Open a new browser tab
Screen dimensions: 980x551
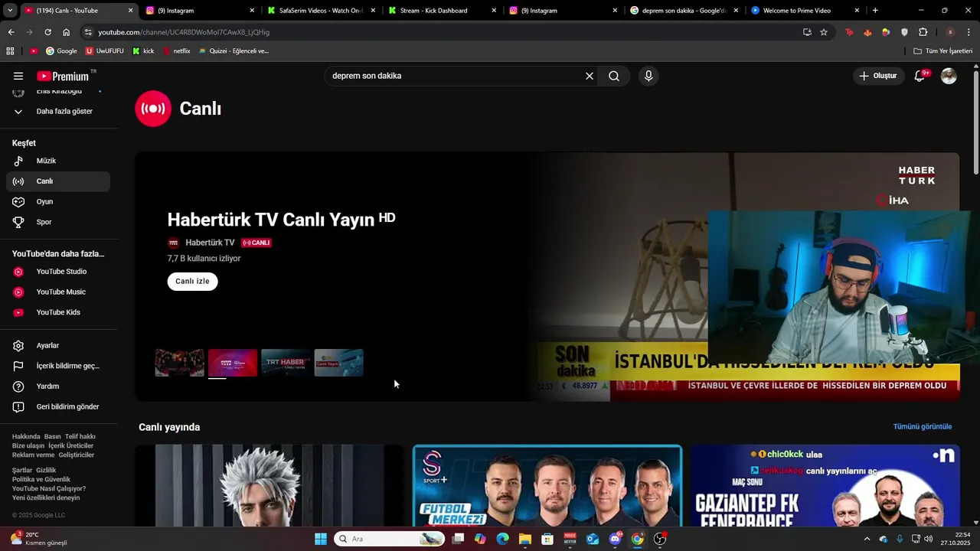875,11
